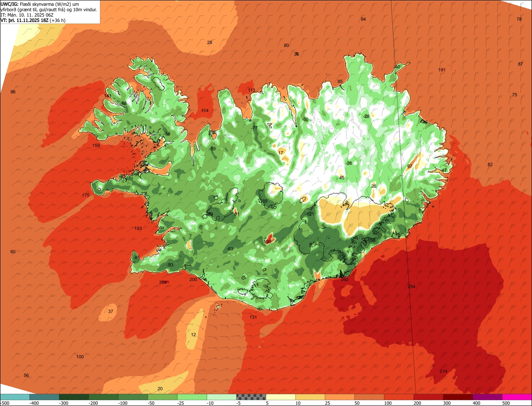Click the value 131 south of Iceland

[253, 317]
